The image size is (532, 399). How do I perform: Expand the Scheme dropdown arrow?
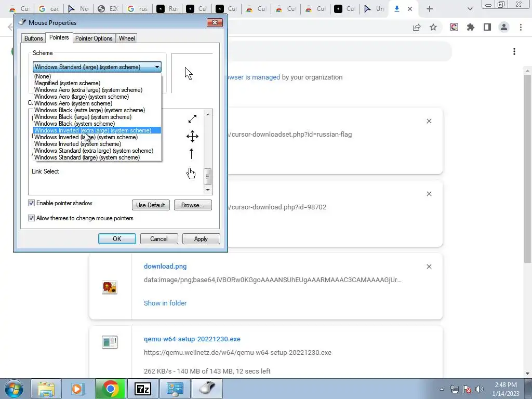(x=157, y=67)
